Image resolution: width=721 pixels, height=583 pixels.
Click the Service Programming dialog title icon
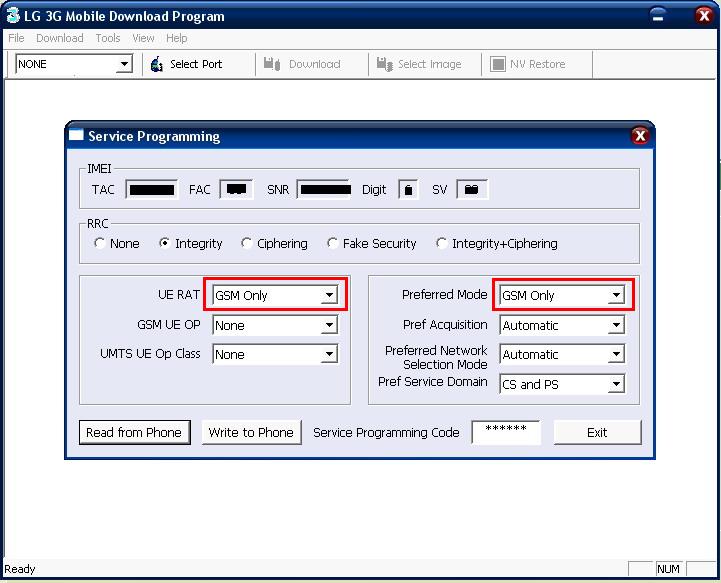76,135
